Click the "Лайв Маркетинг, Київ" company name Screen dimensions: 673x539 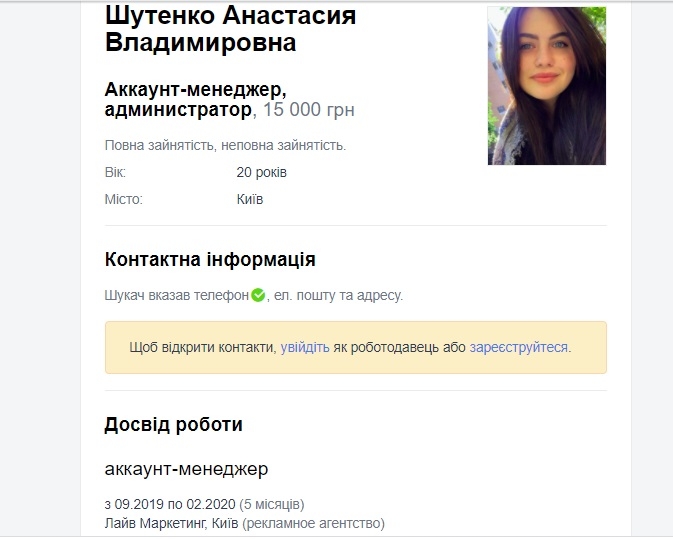click(x=170, y=523)
